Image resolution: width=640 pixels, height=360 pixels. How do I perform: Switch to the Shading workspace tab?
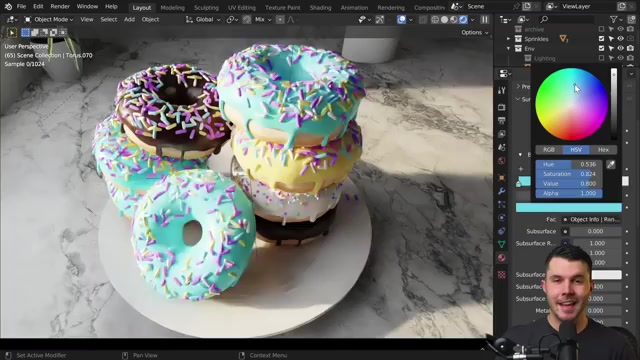320,7
